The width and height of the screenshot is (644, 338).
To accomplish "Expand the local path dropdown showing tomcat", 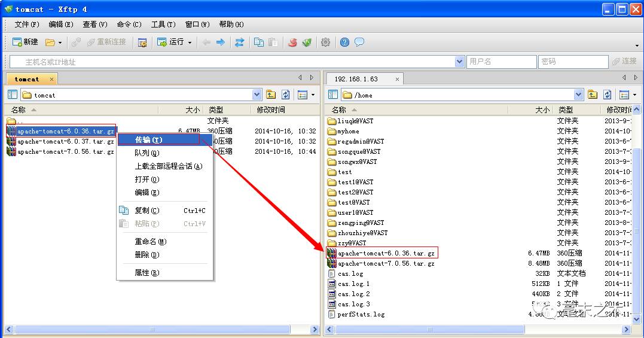I will (x=257, y=95).
